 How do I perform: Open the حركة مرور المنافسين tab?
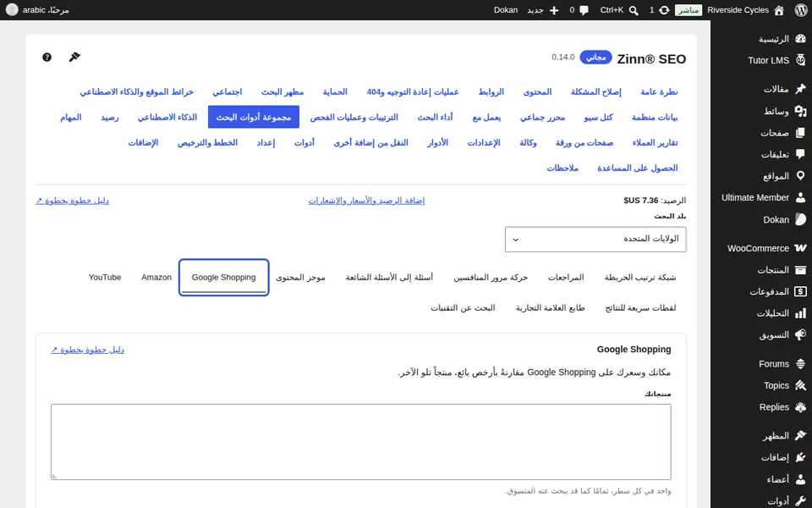pos(491,278)
